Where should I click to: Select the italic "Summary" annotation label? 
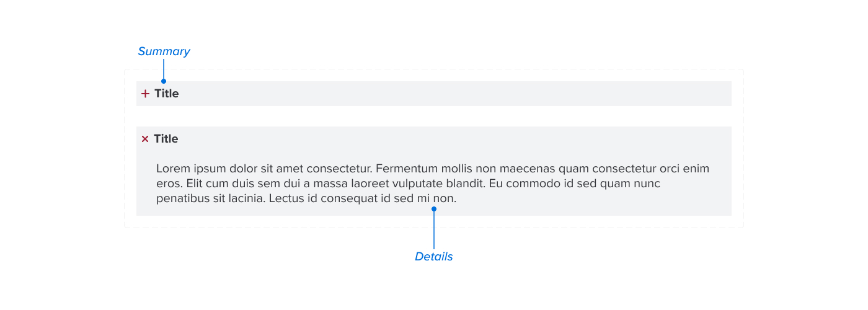pos(164,51)
